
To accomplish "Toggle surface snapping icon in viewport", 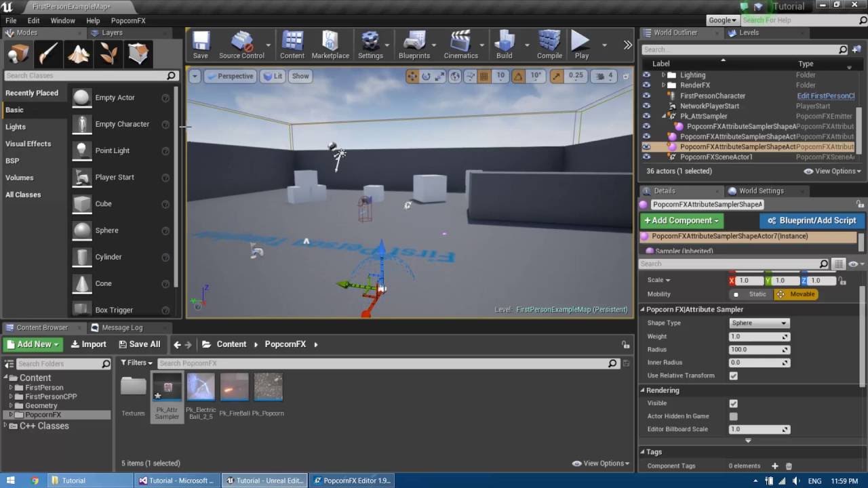I will pyautogui.click(x=470, y=76).
